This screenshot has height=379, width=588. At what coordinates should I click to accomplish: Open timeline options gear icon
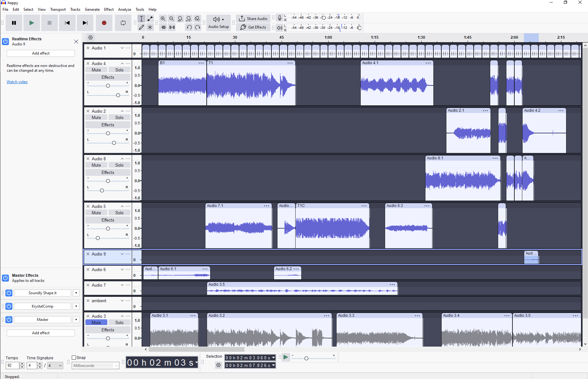coord(90,37)
